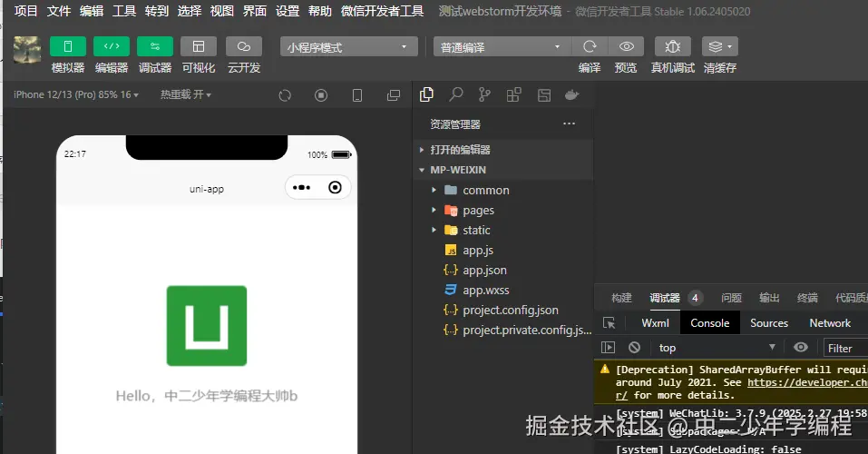Click the Preview eye icon
The height and width of the screenshot is (454, 868).
[x=626, y=46]
